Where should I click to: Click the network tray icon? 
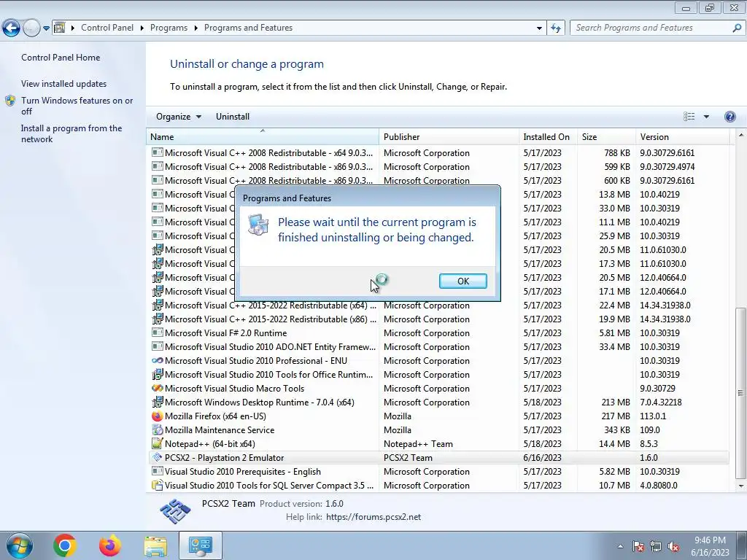tap(656, 546)
